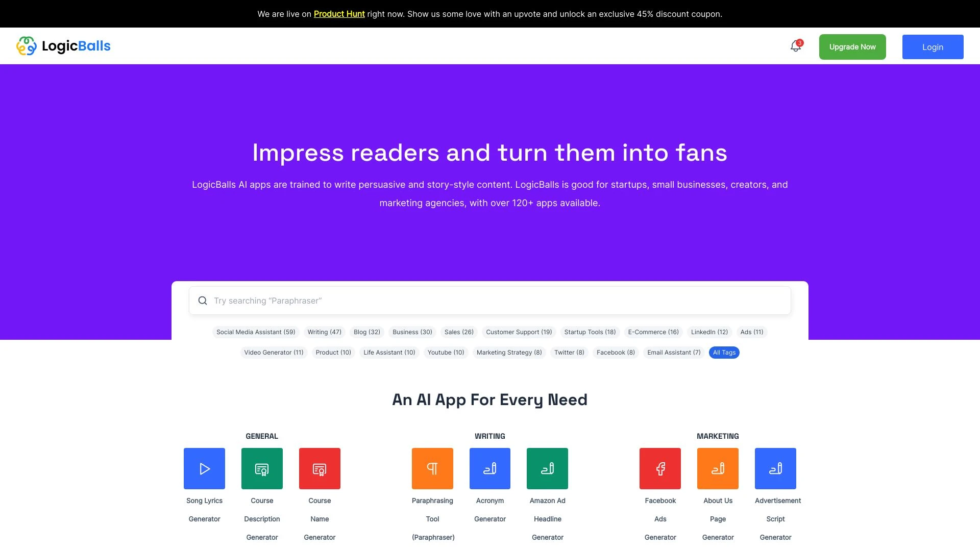
Task: Click the Product Hunt link
Action: (338, 13)
